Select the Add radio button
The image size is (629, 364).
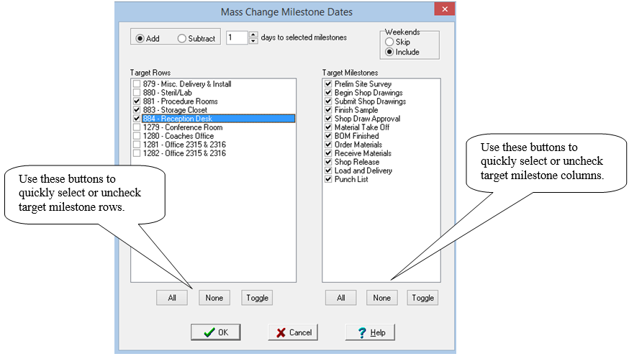click(x=140, y=39)
